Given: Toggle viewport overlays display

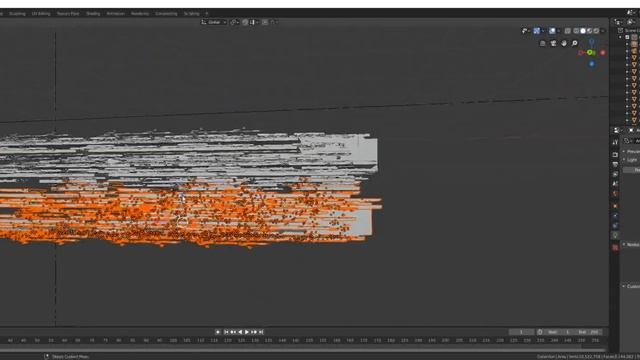Looking at the screenshot, I should [x=552, y=31].
